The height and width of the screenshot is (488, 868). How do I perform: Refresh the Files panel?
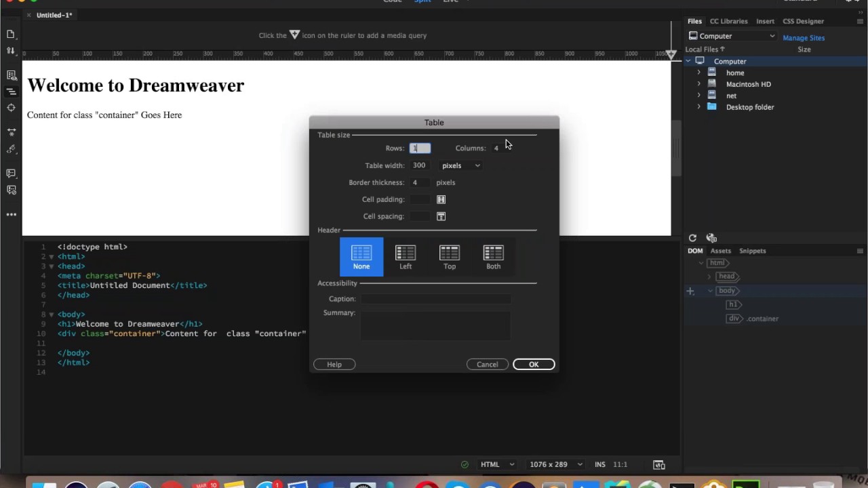[x=692, y=238]
